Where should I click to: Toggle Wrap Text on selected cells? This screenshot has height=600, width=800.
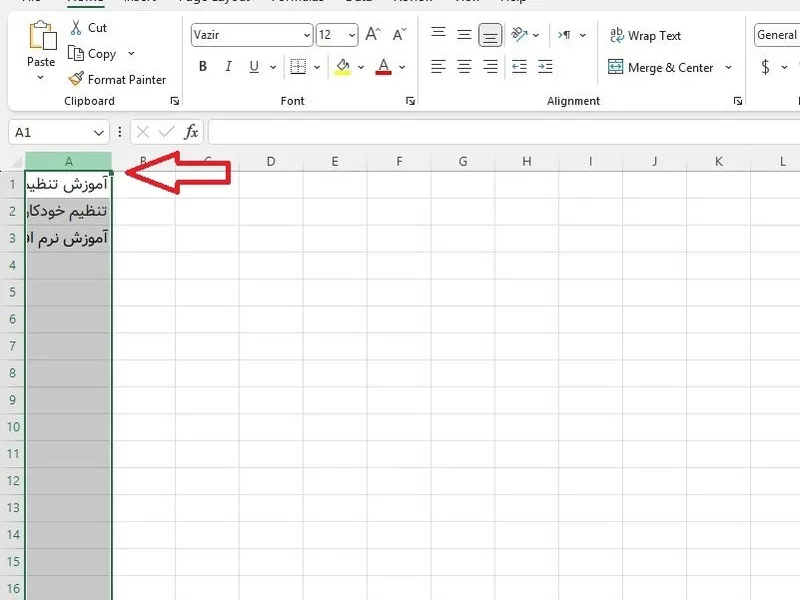click(x=645, y=35)
